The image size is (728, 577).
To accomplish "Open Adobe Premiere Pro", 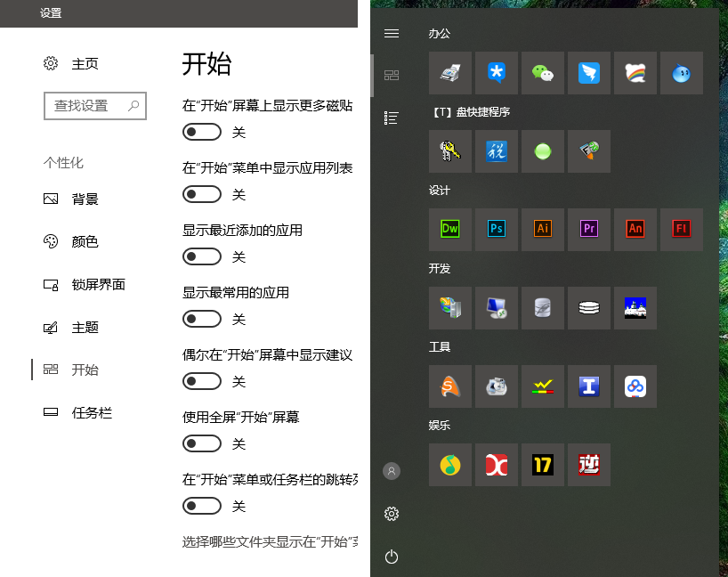I will click(x=589, y=229).
